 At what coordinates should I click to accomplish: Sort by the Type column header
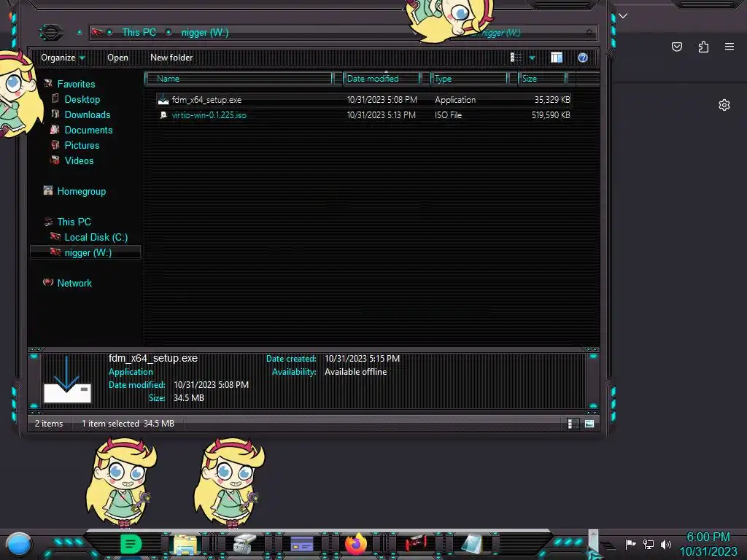tap(470, 79)
